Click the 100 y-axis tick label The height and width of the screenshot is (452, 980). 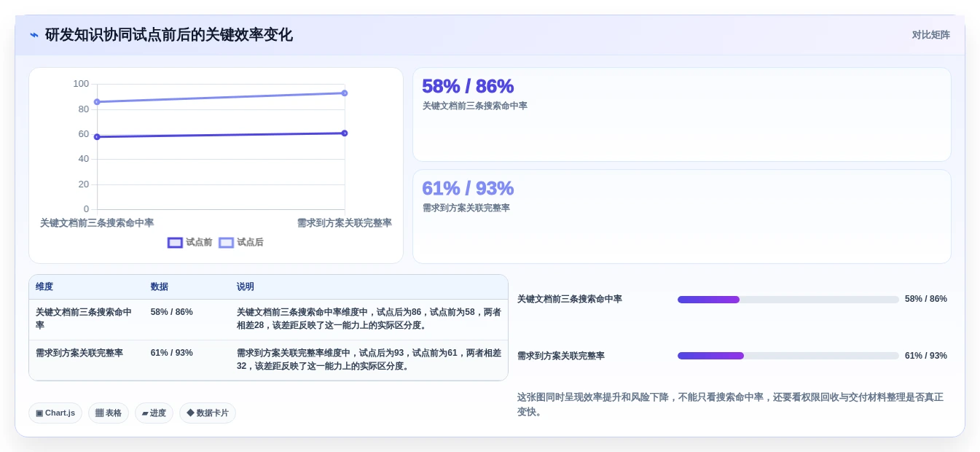81,84
